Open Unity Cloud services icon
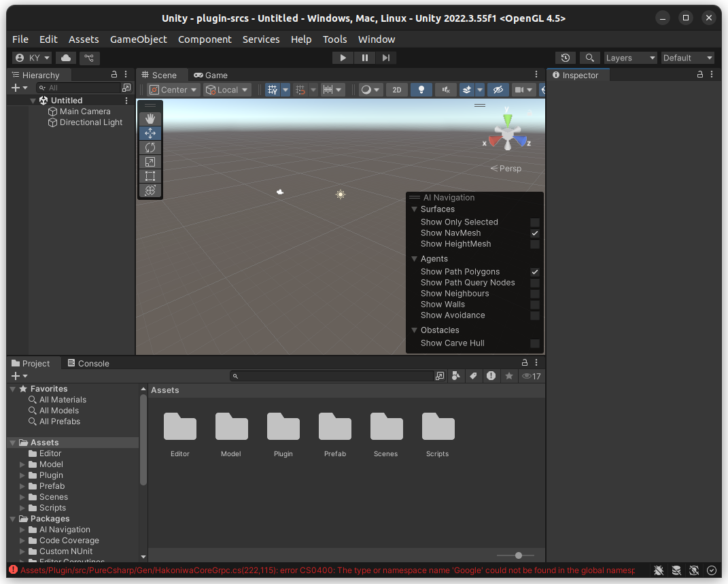The height and width of the screenshot is (584, 728). point(66,58)
